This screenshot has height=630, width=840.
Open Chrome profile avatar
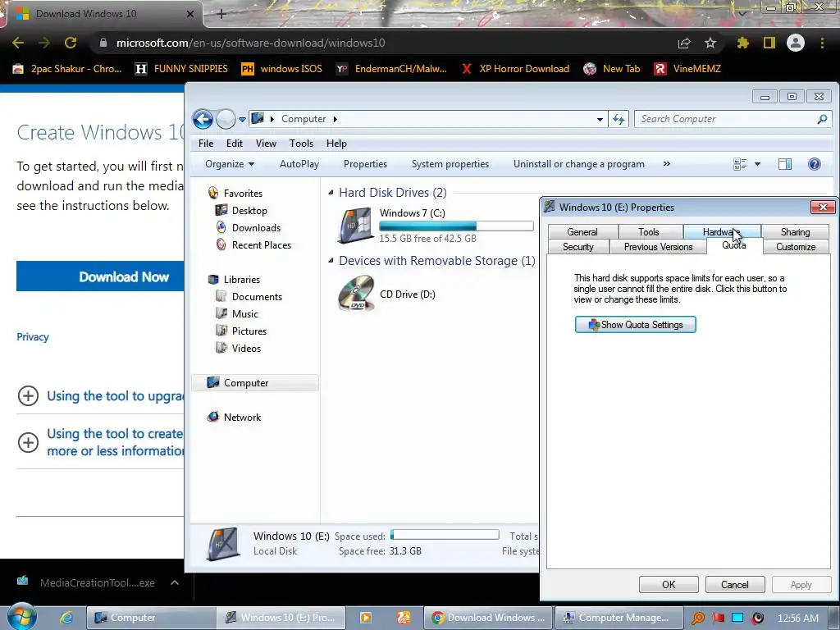tap(796, 43)
